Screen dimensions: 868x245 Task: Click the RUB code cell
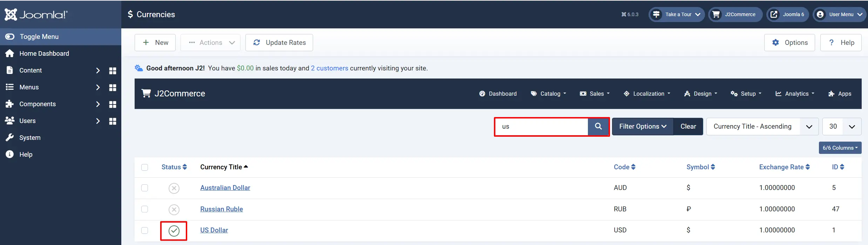620,209
